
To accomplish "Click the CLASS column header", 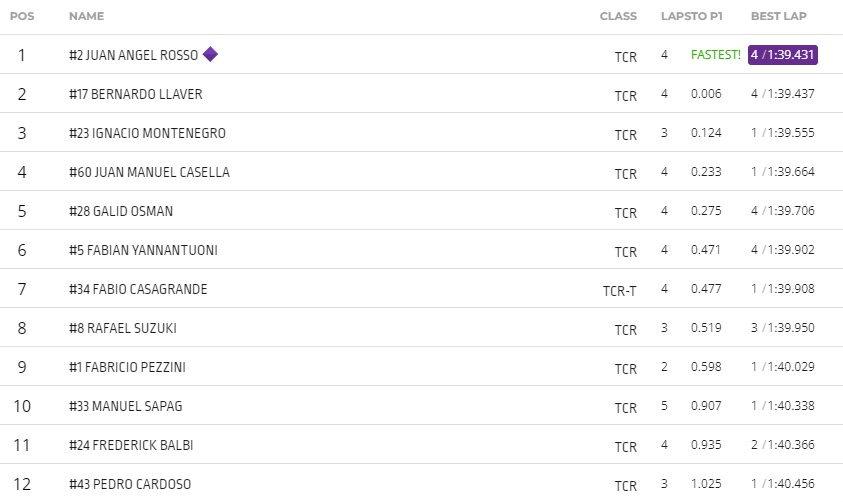I will coord(618,16).
